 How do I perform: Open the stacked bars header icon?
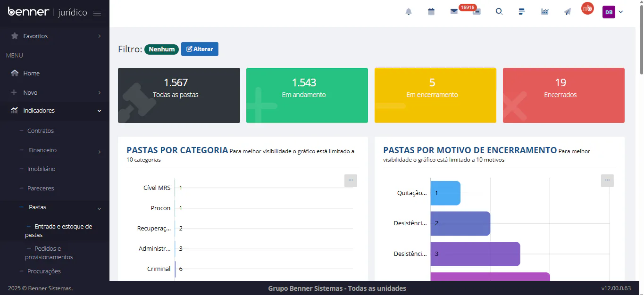[522, 12]
